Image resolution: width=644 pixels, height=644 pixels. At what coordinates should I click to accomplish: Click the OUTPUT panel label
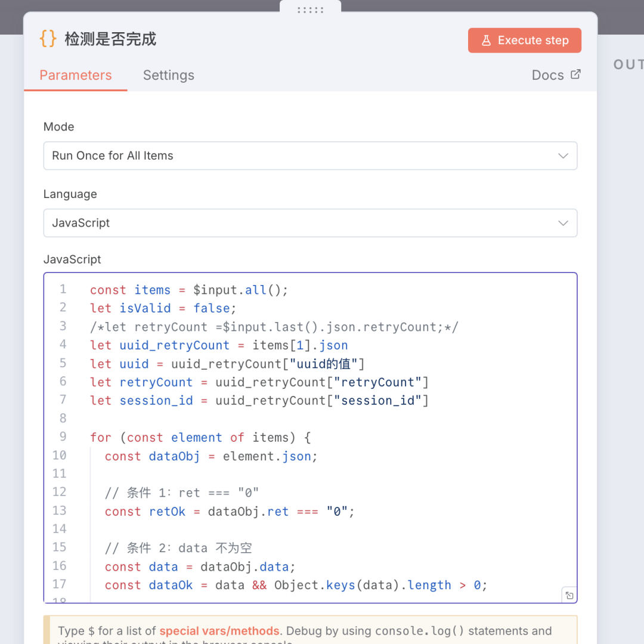[x=628, y=64]
